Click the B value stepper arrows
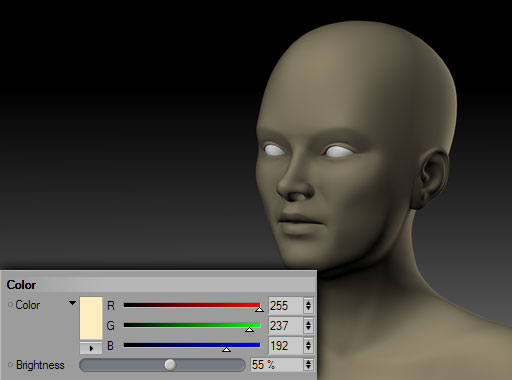This screenshot has width=512, height=380. [x=308, y=346]
